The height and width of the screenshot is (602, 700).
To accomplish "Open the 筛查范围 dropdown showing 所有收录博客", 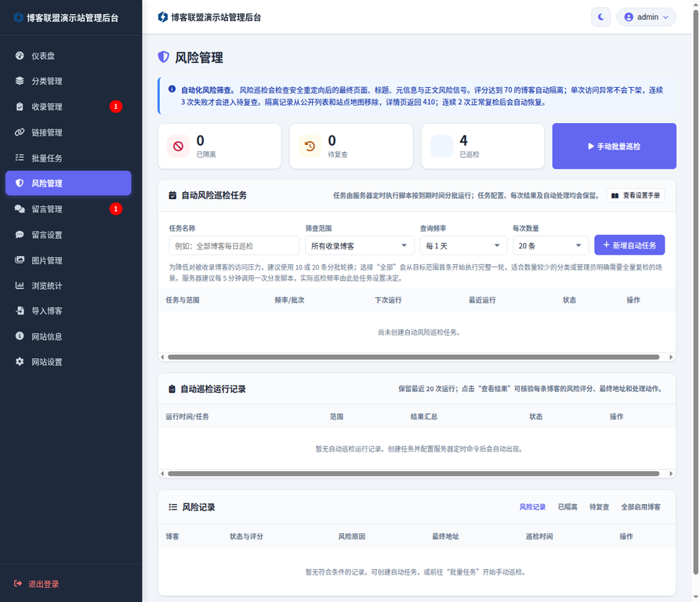I will [359, 245].
